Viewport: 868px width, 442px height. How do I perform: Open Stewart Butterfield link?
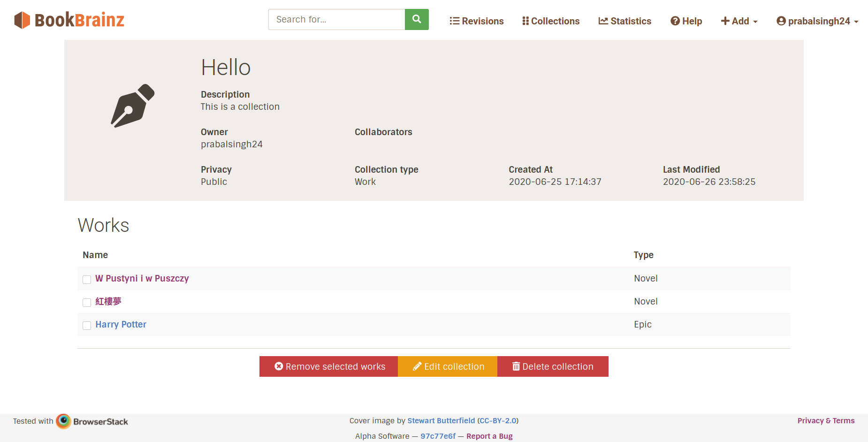441,420
